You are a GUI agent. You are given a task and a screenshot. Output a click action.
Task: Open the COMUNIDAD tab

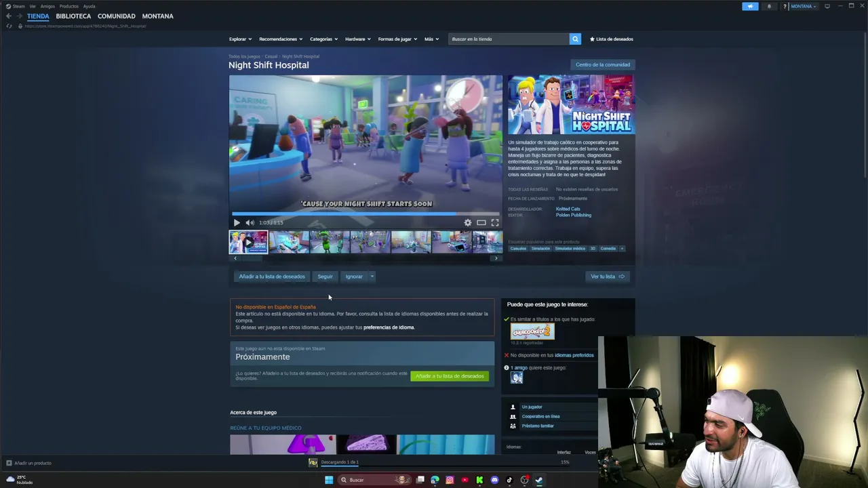[x=117, y=16]
